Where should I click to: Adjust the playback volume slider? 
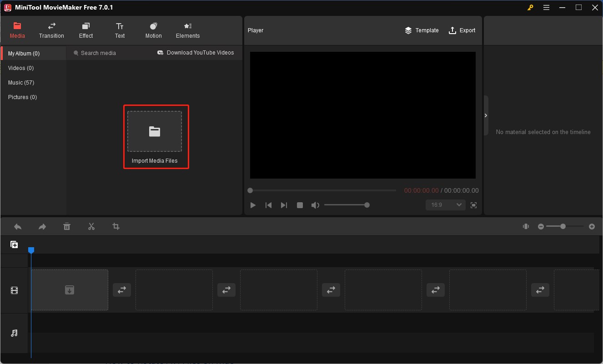[x=347, y=205]
